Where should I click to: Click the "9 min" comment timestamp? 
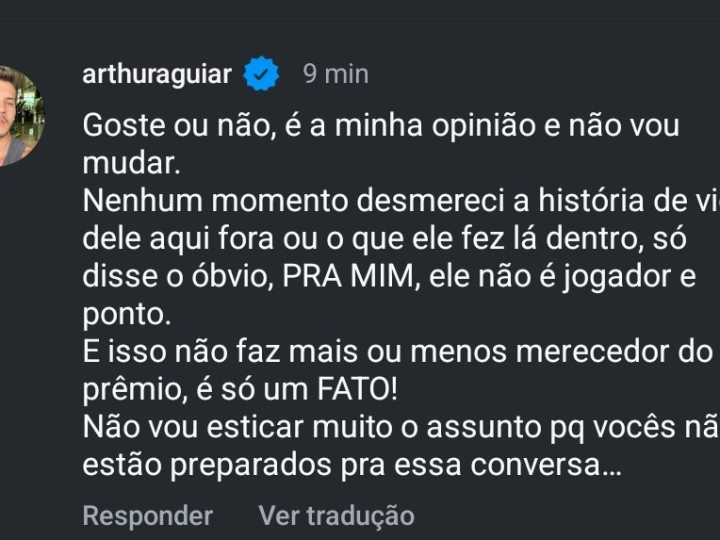[x=336, y=75]
